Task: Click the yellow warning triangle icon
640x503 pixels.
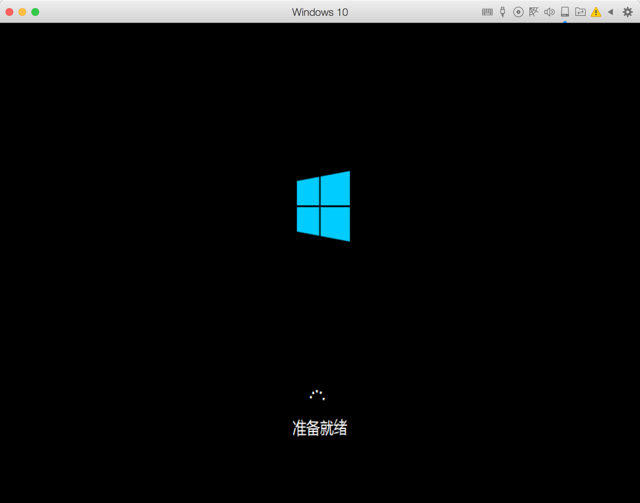Action: [596, 12]
